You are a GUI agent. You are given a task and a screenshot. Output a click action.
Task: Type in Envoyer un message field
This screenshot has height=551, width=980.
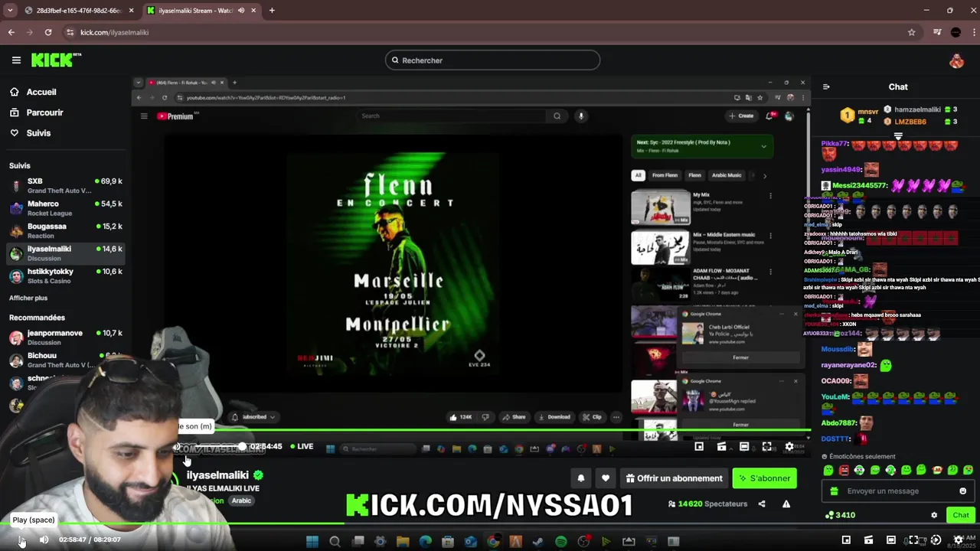point(899,491)
